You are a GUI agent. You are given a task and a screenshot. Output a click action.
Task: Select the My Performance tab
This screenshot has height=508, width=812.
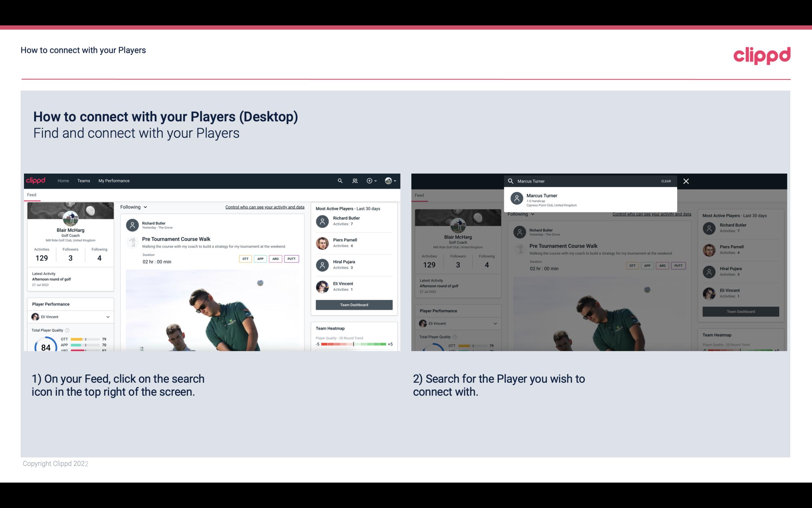(114, 181)
